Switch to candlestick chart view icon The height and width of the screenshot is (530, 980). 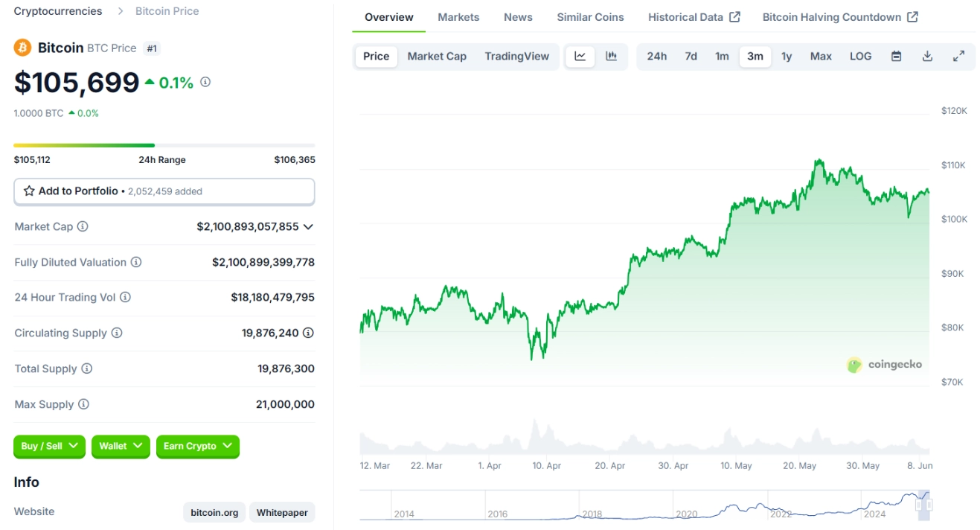pyautogui.click(x=611, y=57)
